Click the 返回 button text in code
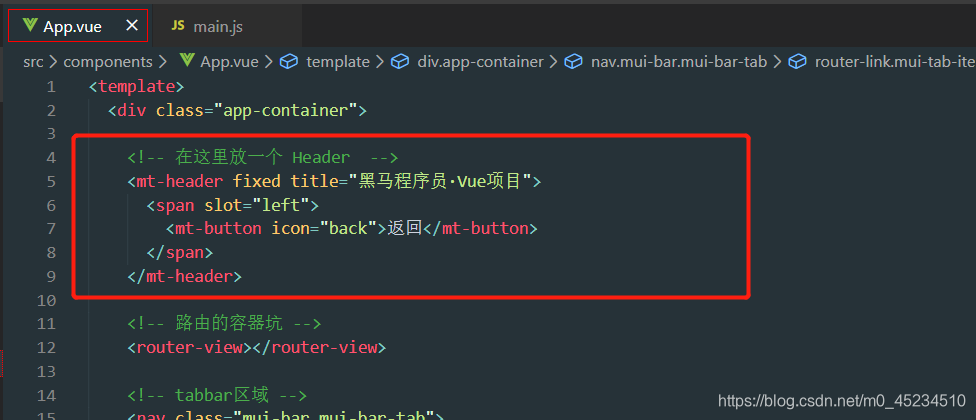976x420 pixels. click(405, 228)
